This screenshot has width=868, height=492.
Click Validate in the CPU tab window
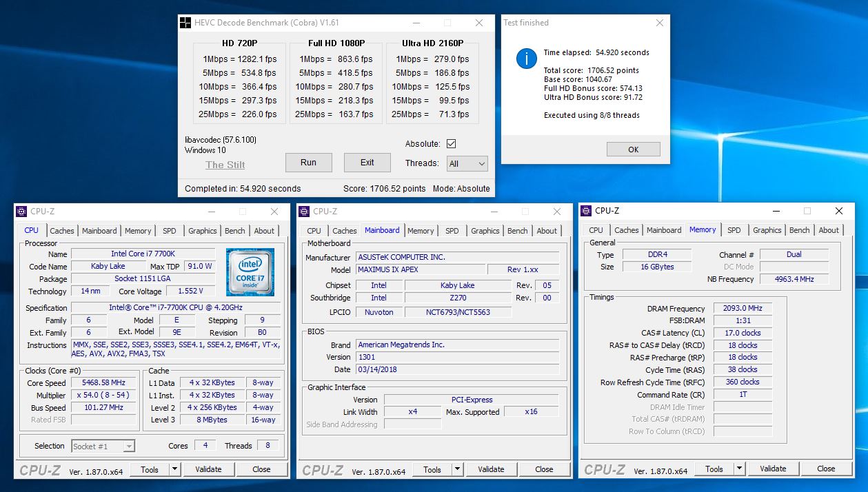point(208,469)
